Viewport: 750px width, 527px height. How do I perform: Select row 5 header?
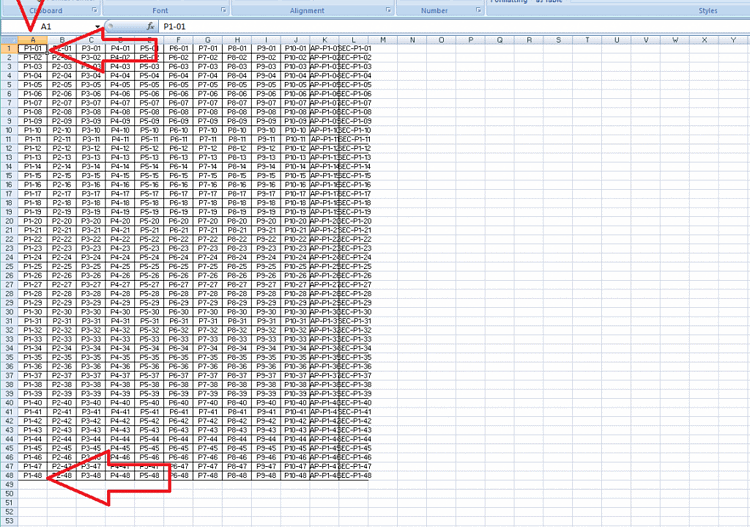(9, 85)
